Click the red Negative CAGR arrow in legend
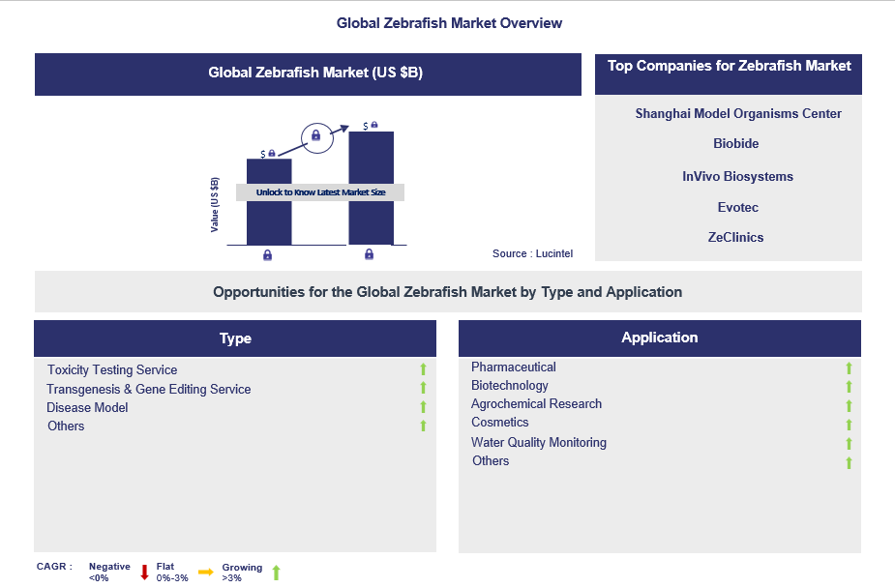 point(144,573)
